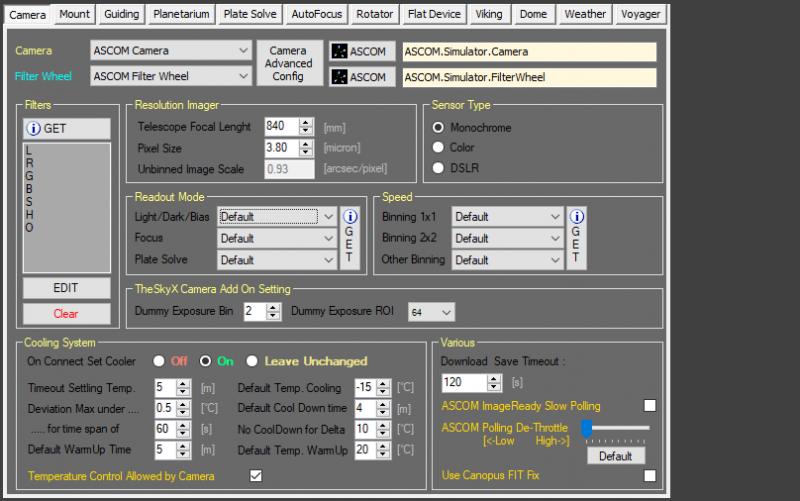This screenshot has height=501, width=800.
Task: Switch to the Guiding tab
Action: [121, 14]
